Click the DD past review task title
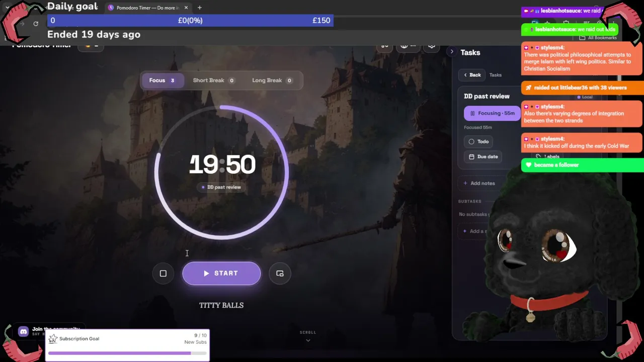The image size is (644, 362). [x=487, y=96]
